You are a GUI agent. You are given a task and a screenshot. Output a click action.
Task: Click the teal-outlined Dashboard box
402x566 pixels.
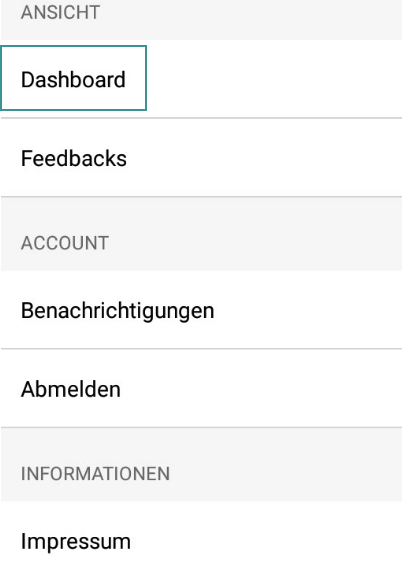click(73, 78)
